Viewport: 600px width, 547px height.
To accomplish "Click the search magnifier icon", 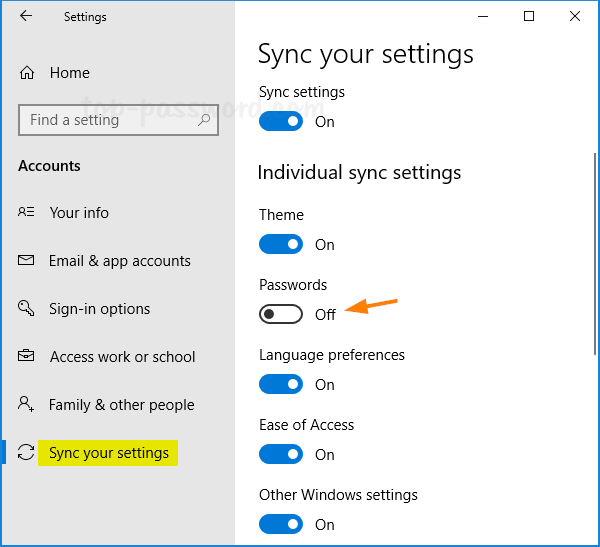I will 204,120.
